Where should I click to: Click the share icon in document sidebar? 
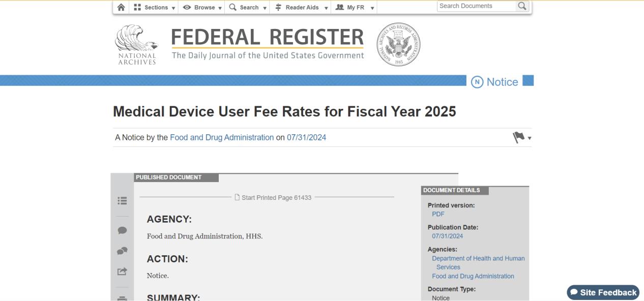pos(122,272)
